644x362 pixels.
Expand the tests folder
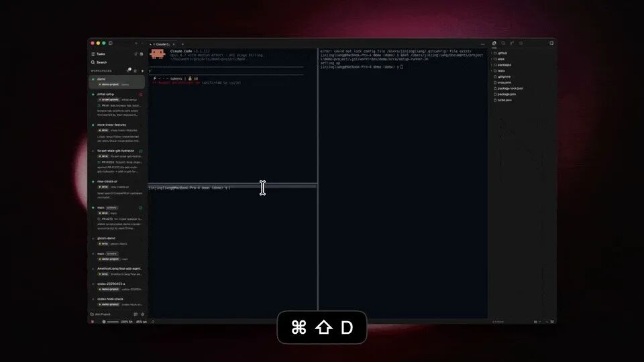499,70
